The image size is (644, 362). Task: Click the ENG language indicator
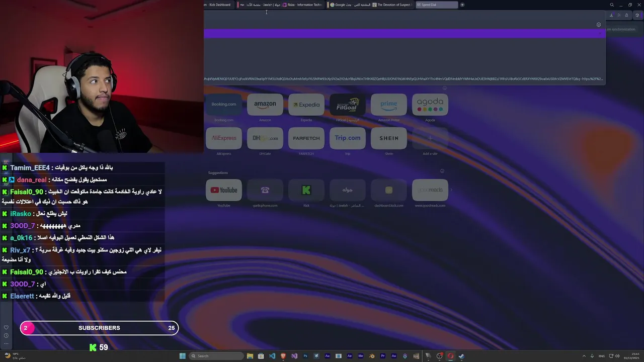601,356
